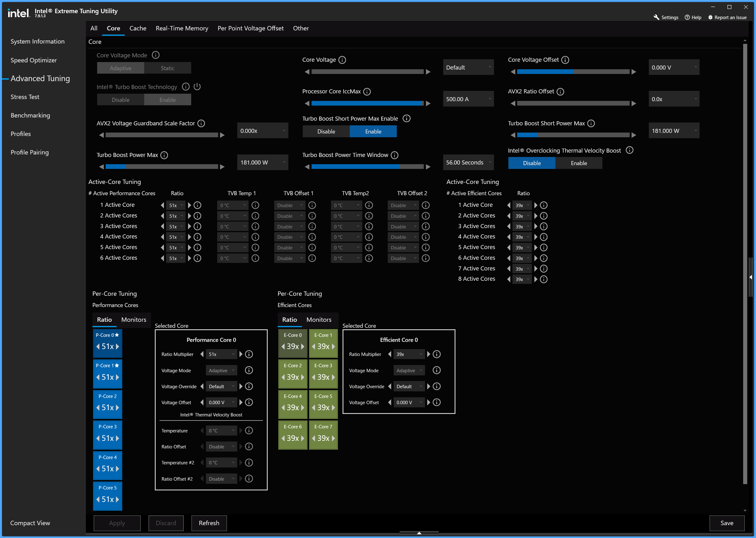Viewport: 756px width, 538px height.
Task: Open Time Window 56.00 Seconds dropdown
Action: click(x=469, y=163)
